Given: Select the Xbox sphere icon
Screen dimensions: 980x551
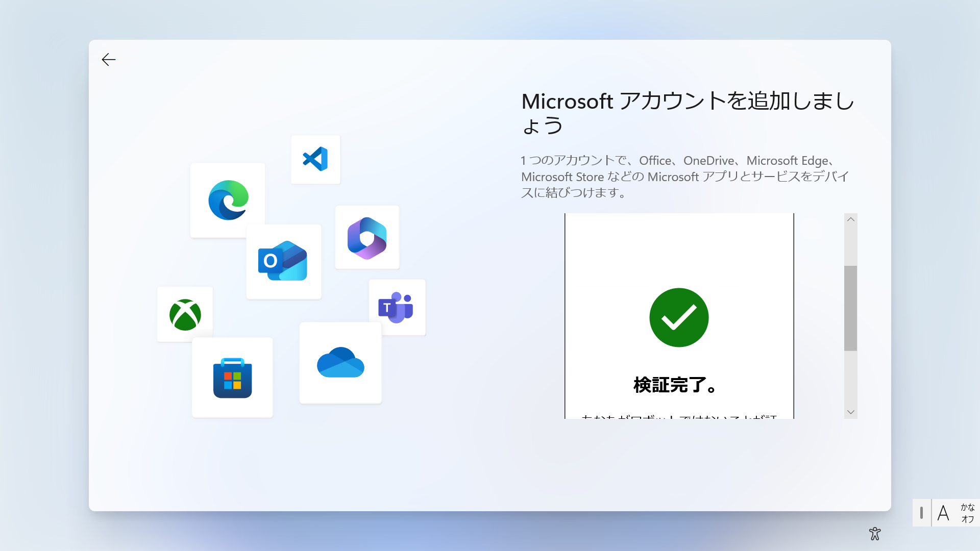Looking at the screenshot, I should click(x=185, y=313).
